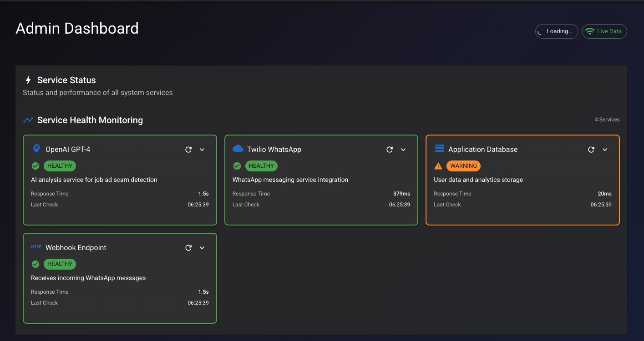Click the Loading... chip

(x=557, y=31)
